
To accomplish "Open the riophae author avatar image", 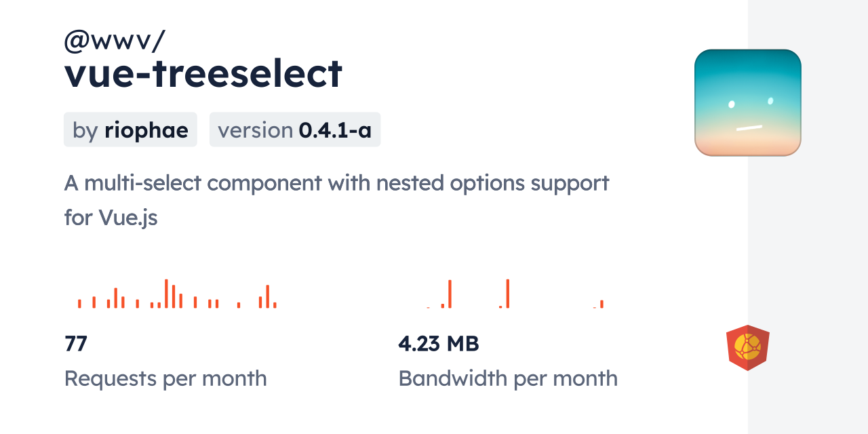I will point(747,102).
